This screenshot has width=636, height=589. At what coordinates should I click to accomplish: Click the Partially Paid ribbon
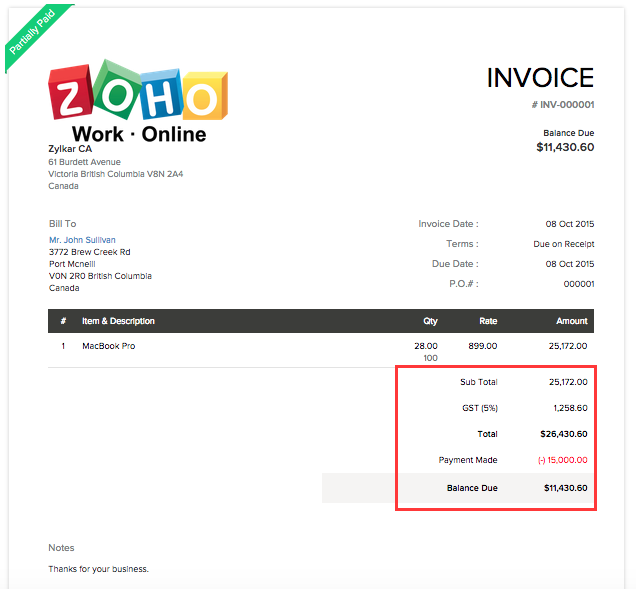point(32,32)
